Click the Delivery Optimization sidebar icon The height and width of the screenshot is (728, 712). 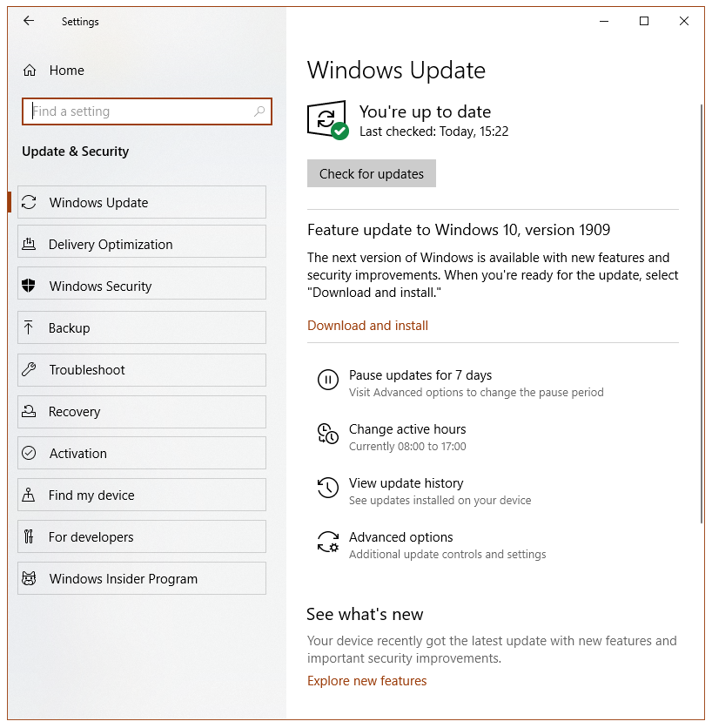(29, 244)
